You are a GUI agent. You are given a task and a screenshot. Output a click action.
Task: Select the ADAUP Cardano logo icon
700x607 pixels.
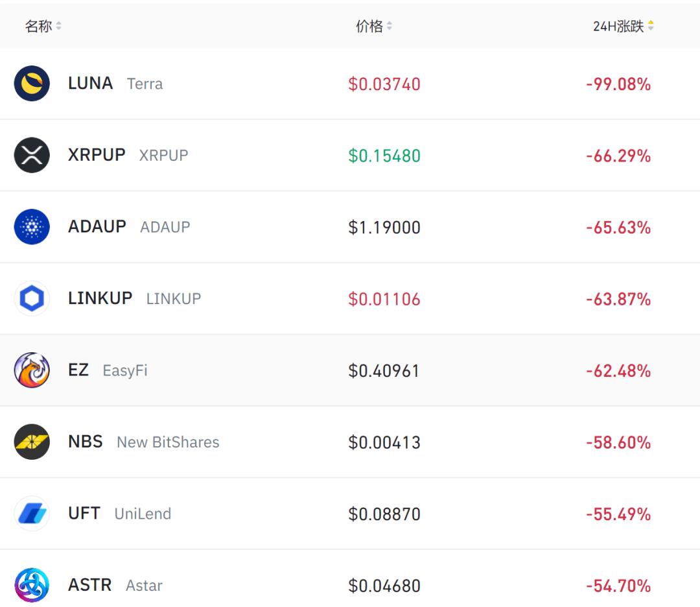click(x=32, y=227)
